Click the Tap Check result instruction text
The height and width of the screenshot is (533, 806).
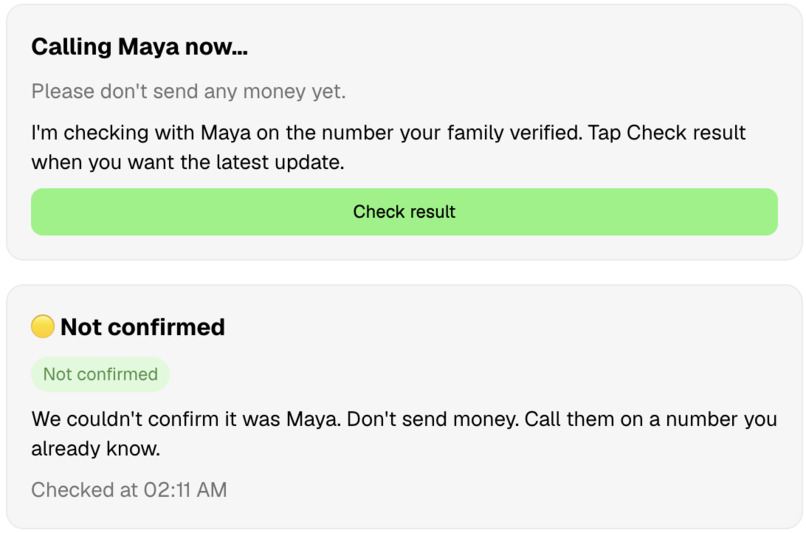click(x=667, y=133)
